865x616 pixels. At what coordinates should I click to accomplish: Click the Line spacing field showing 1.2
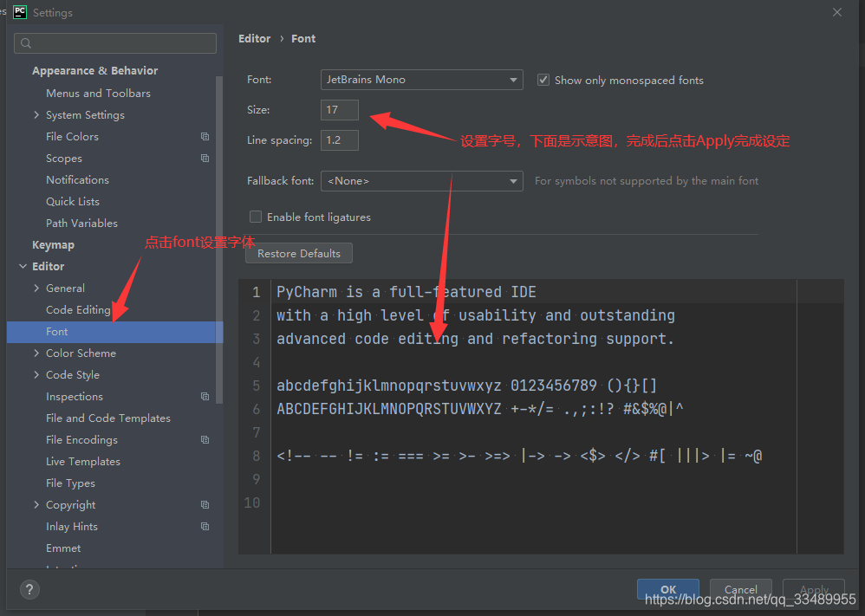tap(339, 140)
